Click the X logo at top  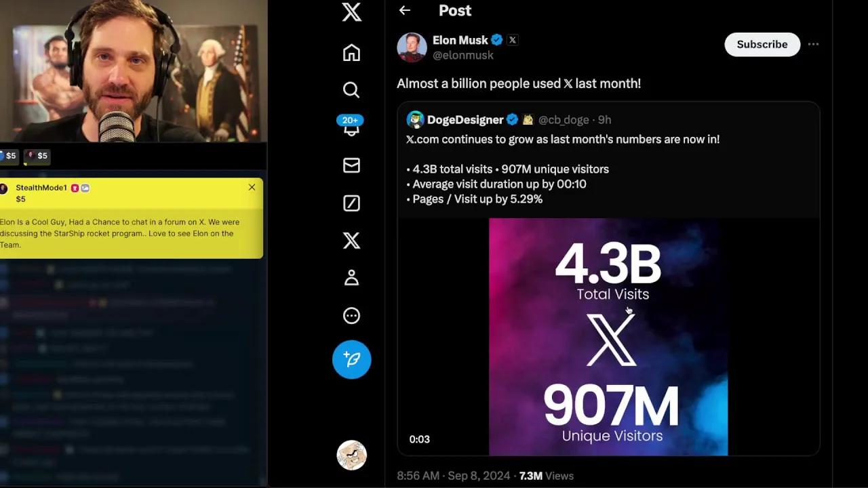(x=351, y=12)
